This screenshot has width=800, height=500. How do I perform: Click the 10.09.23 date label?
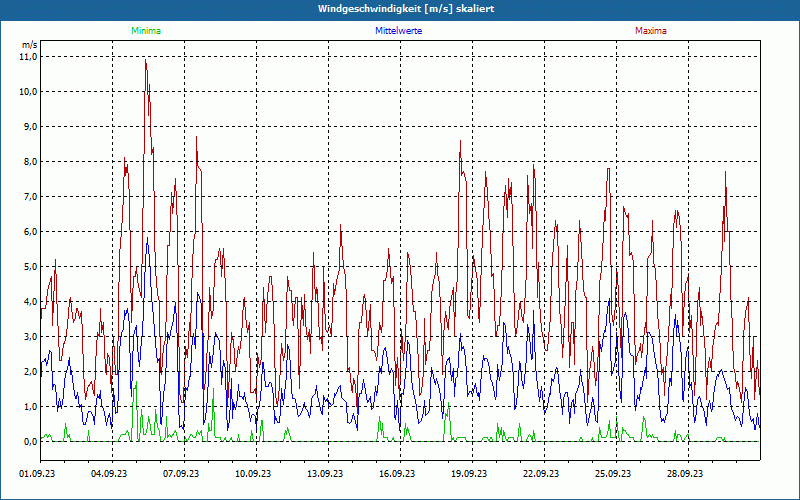[x=253, y=473]
